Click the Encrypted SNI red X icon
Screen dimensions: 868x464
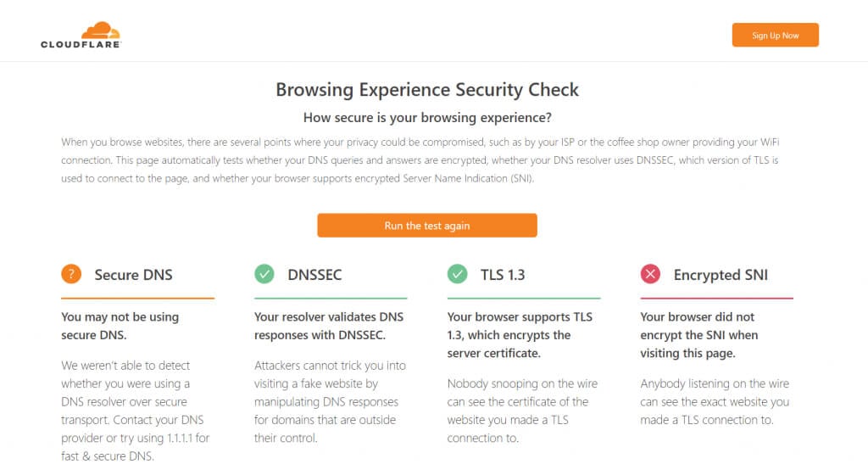coord(650,274)
